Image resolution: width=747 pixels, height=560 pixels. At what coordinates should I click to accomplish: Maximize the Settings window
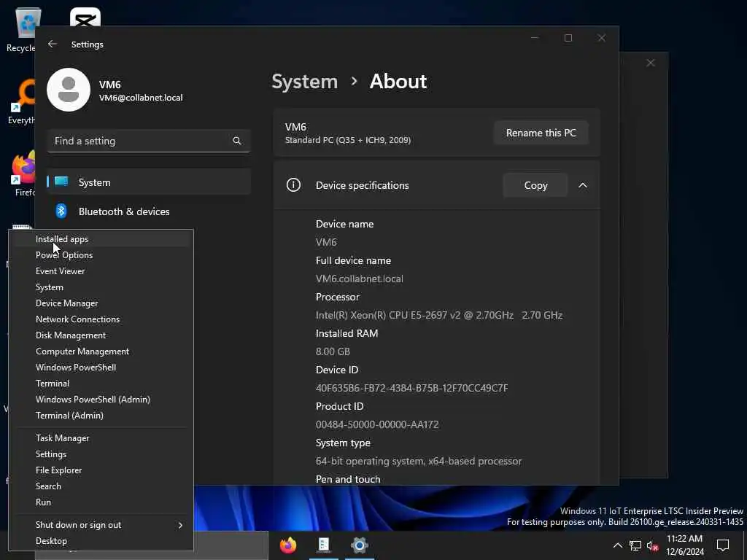pyautogui.click(x=568, y=38)
